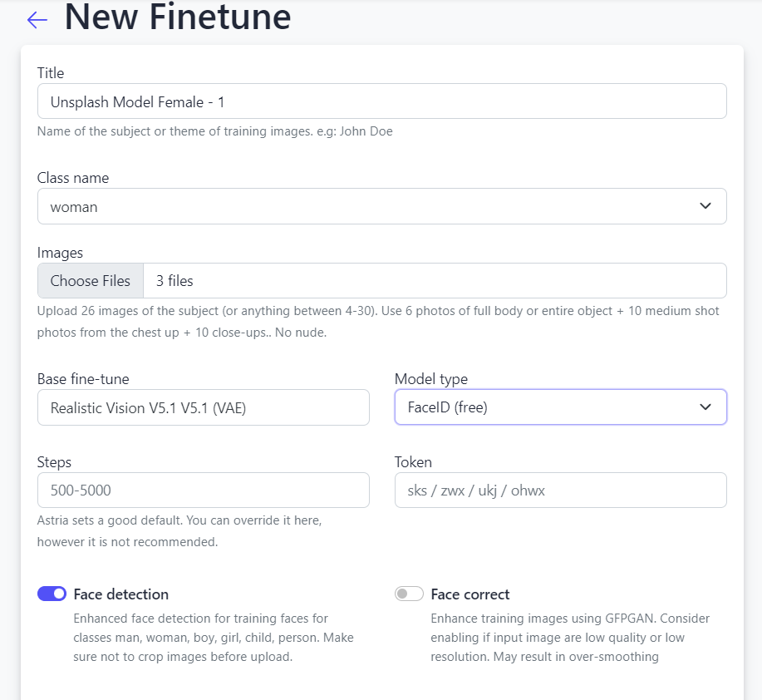Click the Title input field
762x700 pixels.
click(381, 101)
